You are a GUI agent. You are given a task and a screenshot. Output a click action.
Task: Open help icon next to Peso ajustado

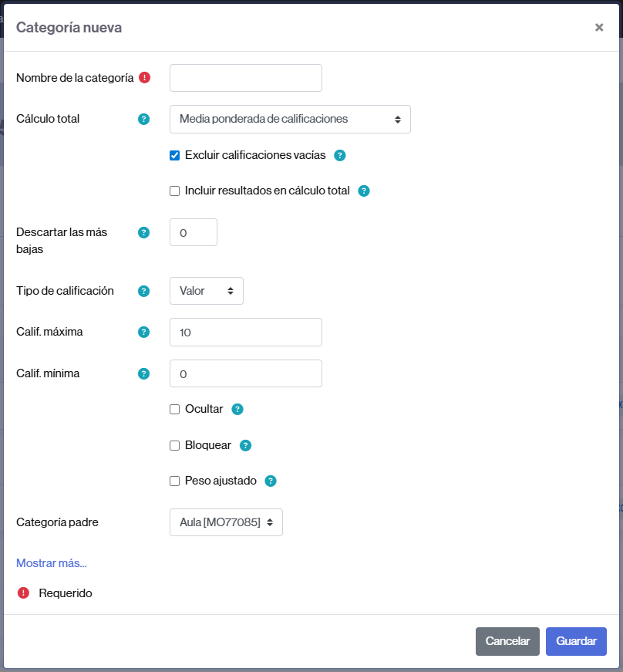[x=270, y=481]
